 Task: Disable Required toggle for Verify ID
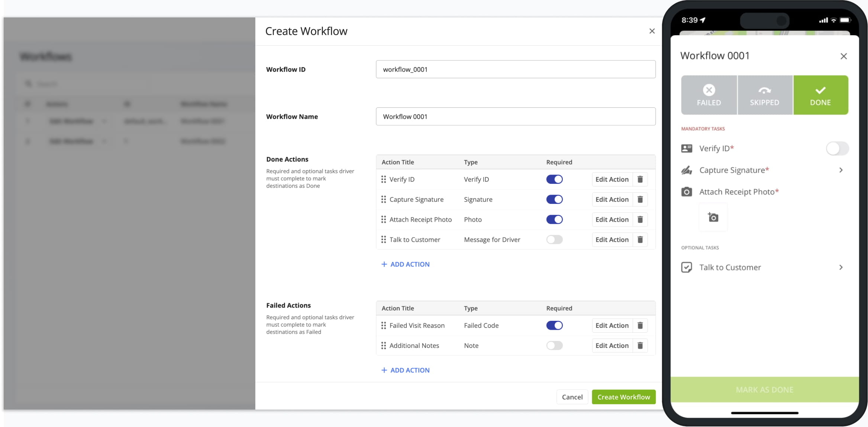tap(554, 179)
